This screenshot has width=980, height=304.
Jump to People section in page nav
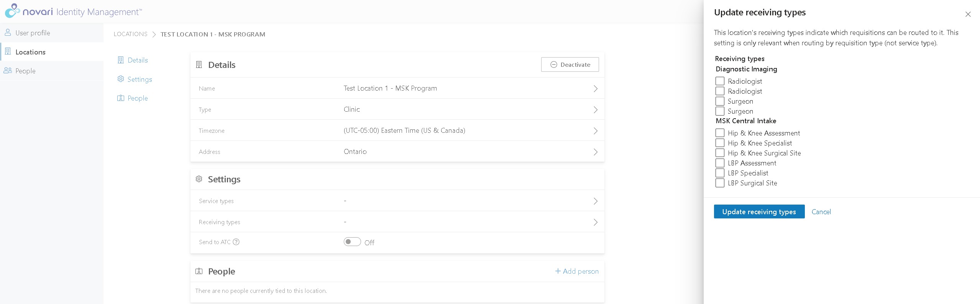pyautogui.click(x=133, y=98)
